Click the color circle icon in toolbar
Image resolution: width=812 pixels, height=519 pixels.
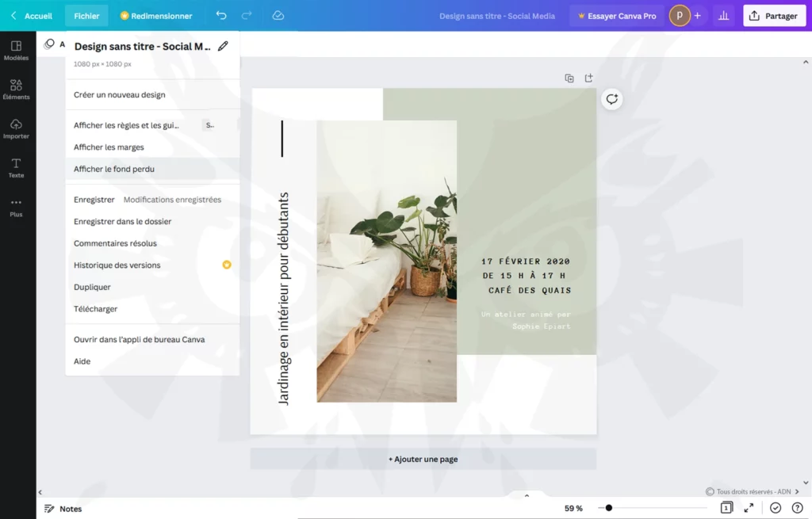point(49,44)
